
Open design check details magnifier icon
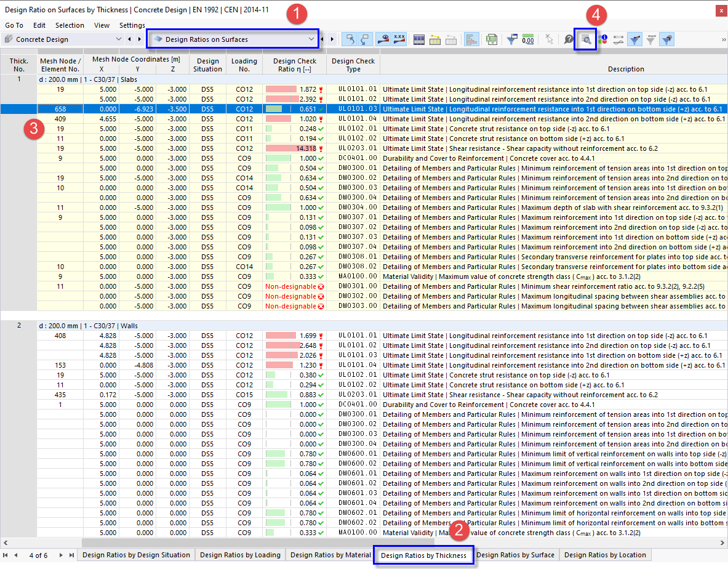(x=586, y=40)
